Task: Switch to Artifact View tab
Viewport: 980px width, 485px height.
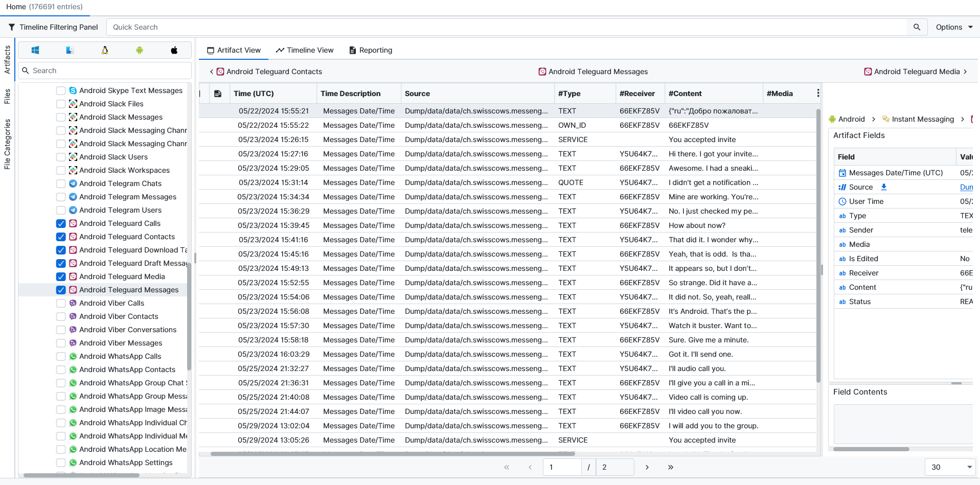Action: tap(234, 50)
